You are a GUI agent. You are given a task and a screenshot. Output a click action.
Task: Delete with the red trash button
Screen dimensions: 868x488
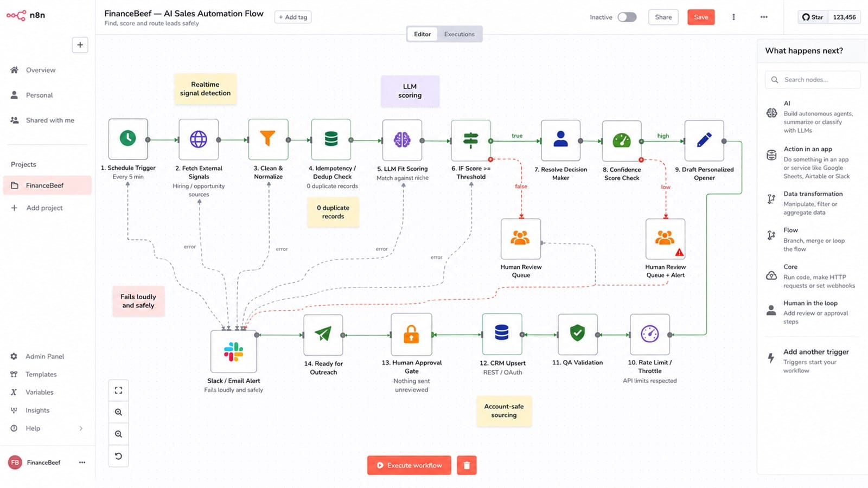pyautogui.click(x=467, y=465)
